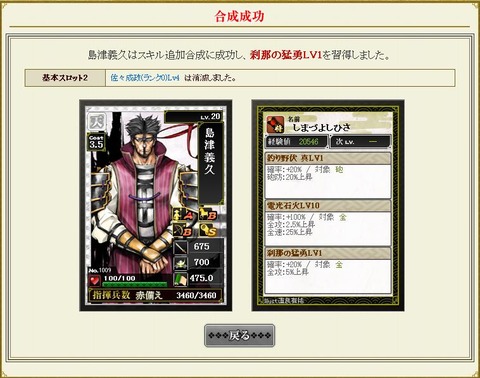Select the 釣り野伏 真LV1 skill header

[328, 158]
